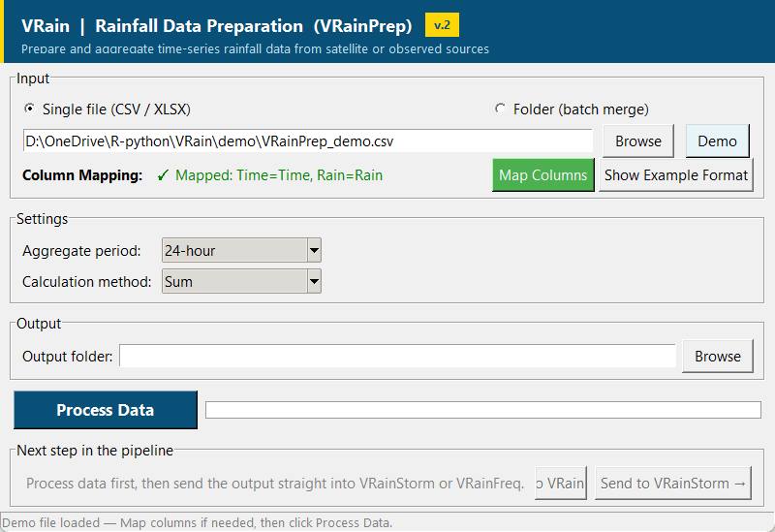Click the green mapped checkmark icon
The height and width of the screenshot is (532, 775).
(x=163, y=175)
